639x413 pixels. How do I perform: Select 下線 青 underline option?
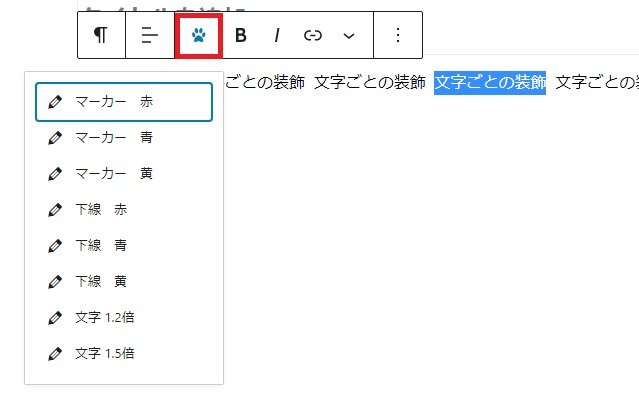click(x=101, y=245)
